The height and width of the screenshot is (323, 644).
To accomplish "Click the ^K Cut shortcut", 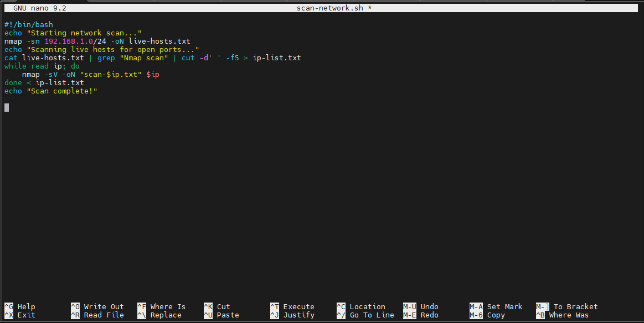I will pos(217,306).
